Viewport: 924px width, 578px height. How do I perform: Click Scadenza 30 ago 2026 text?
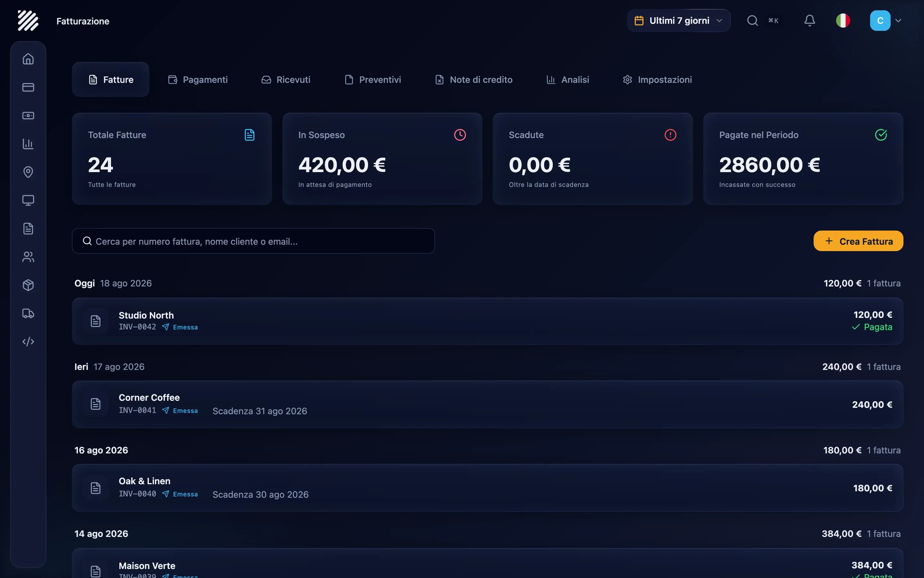coord(261,494)
